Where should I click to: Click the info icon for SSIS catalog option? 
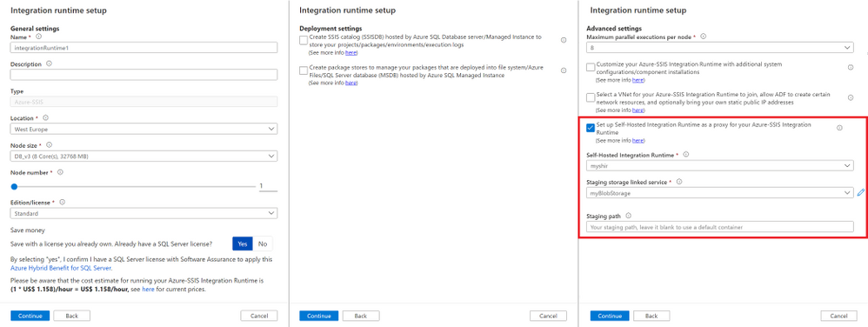[x=564, y=40]
